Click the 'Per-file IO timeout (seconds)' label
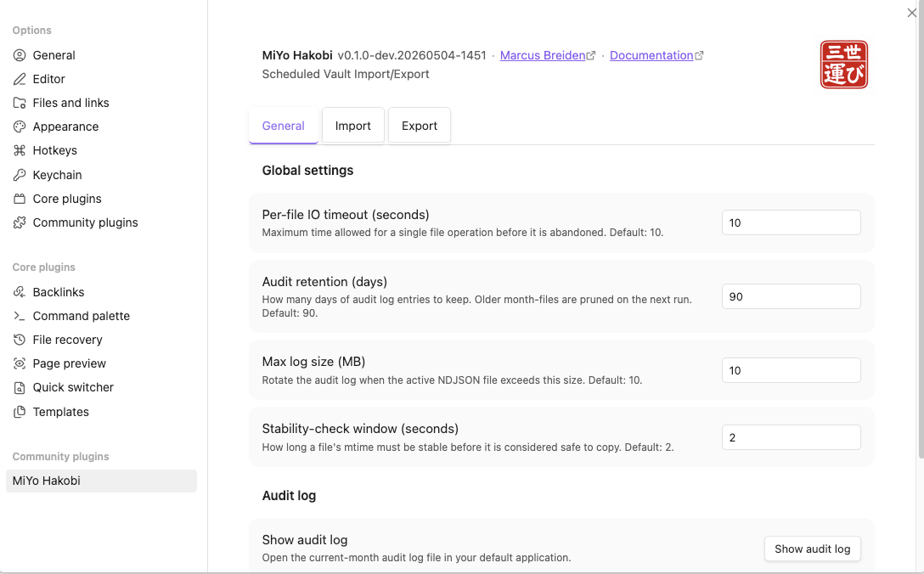Viewport: 924px width, 574px height. point(346,215)
